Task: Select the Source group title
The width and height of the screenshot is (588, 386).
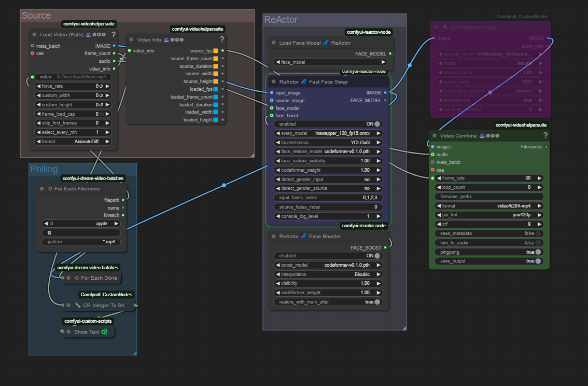Action: coord(36,16)
